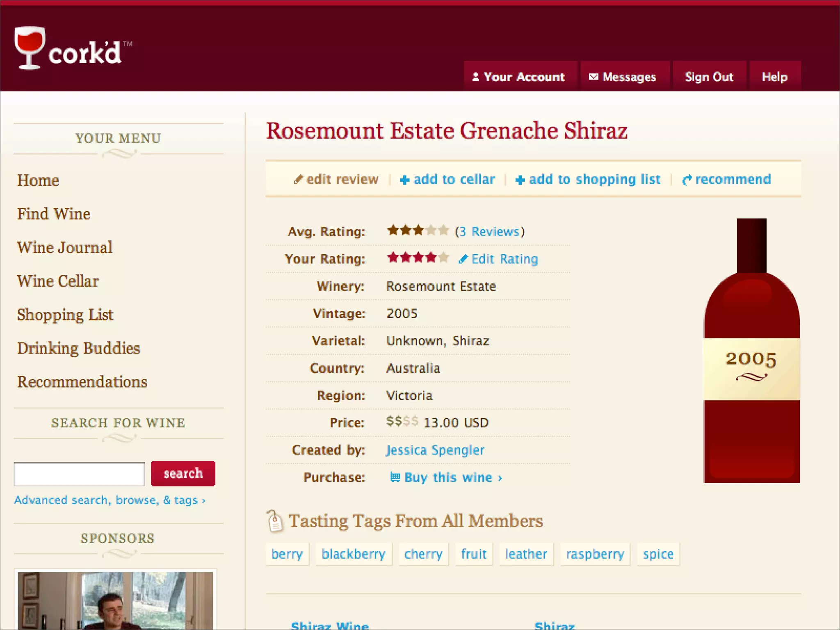Click the envelope icon in Messages tab

[x=593, y=77]
